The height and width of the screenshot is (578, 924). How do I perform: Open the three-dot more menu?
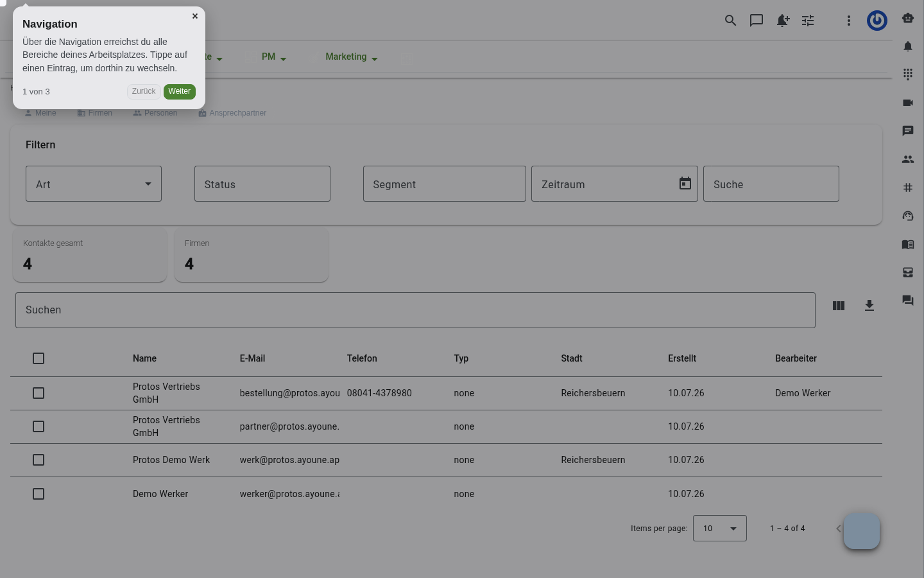click(849, 21)
